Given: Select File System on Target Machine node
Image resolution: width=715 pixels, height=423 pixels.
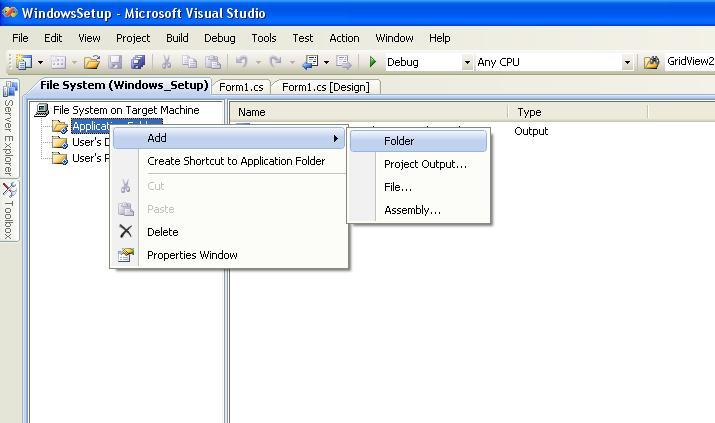Looking at the screenshot, I should point(126,110).
